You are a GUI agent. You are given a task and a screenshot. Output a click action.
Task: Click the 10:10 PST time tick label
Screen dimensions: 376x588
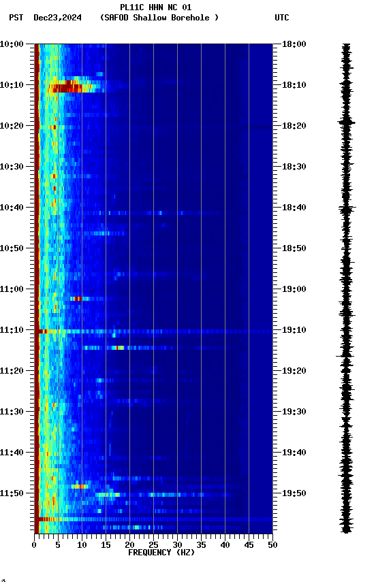point(12,85)
